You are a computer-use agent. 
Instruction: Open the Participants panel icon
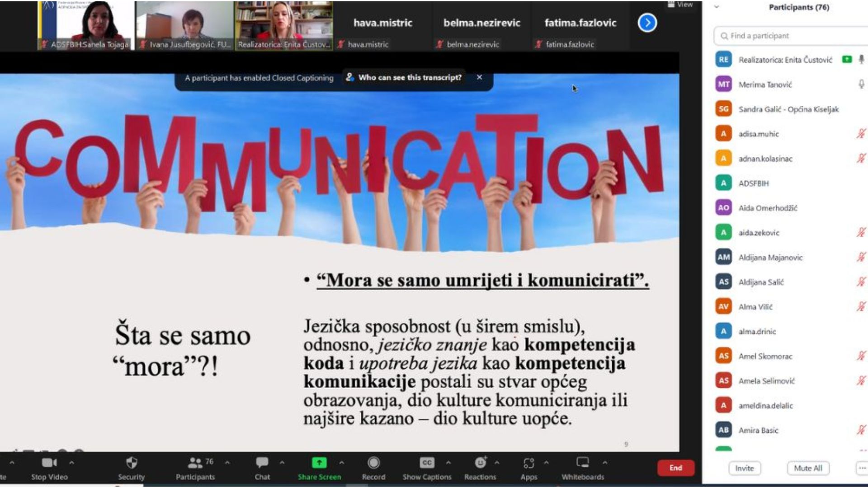coord(195,463)
